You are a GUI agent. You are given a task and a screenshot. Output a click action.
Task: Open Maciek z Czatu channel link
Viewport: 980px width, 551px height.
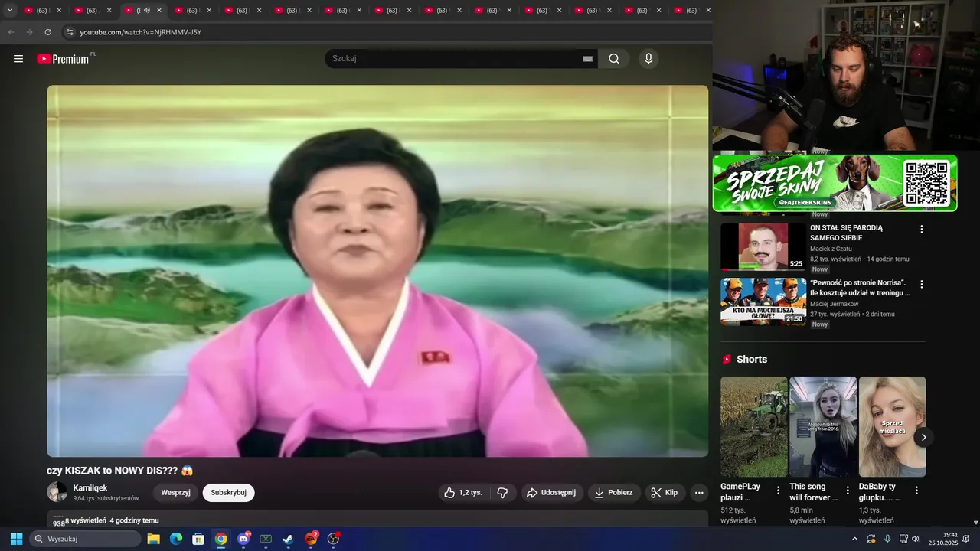(x=831, y=249)
